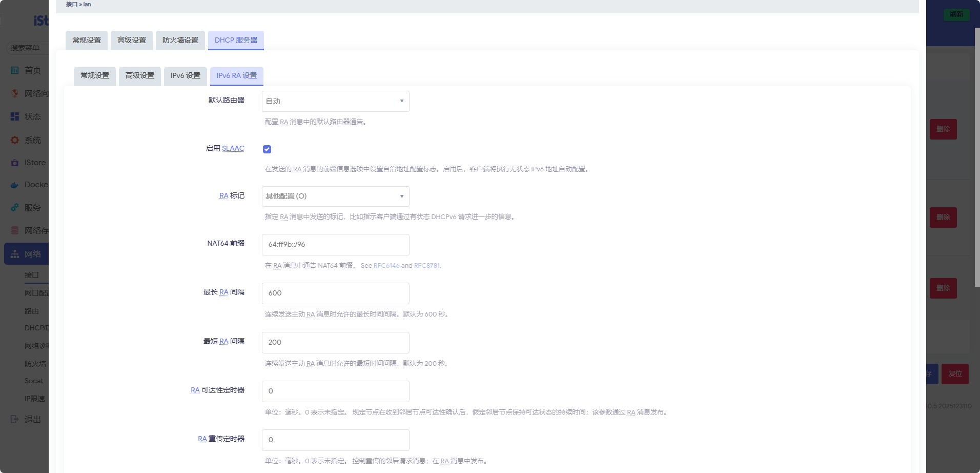Image resolution: width=980 pixels, height=473 pixels.
Task: Click the Docker whale icon
Action: click(x=15, y=185)
